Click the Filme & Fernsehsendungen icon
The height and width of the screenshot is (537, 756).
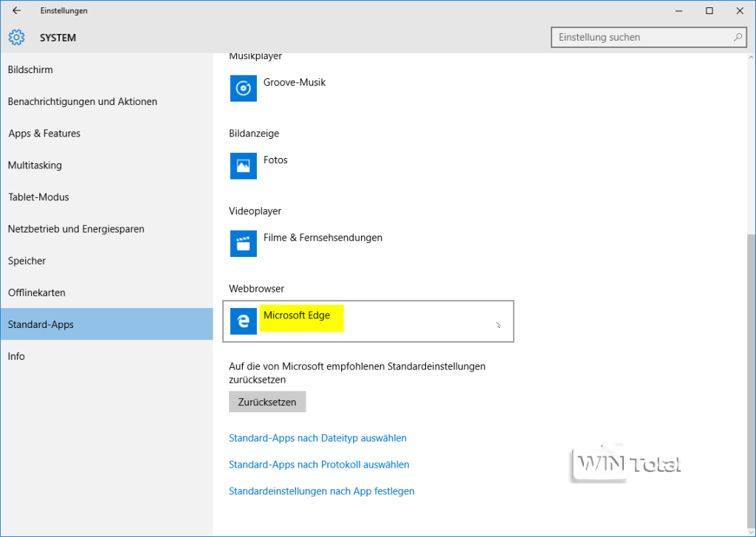[244, 244]
